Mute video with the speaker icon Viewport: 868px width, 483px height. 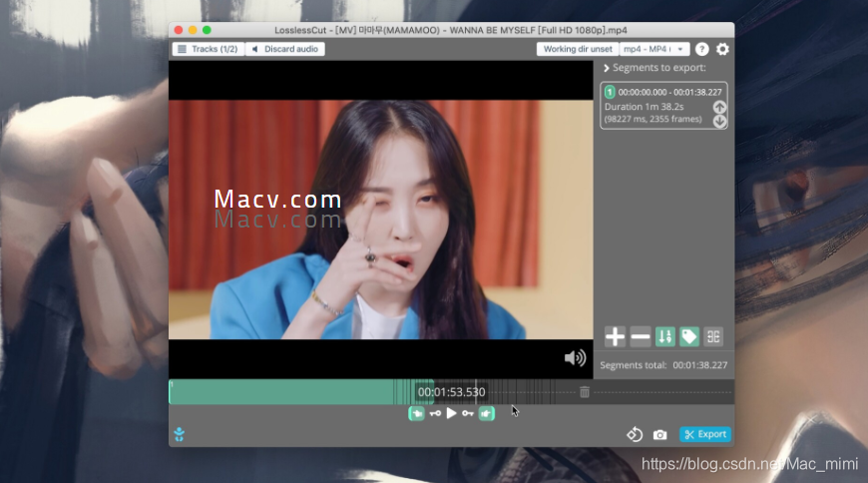click(575, 358)
